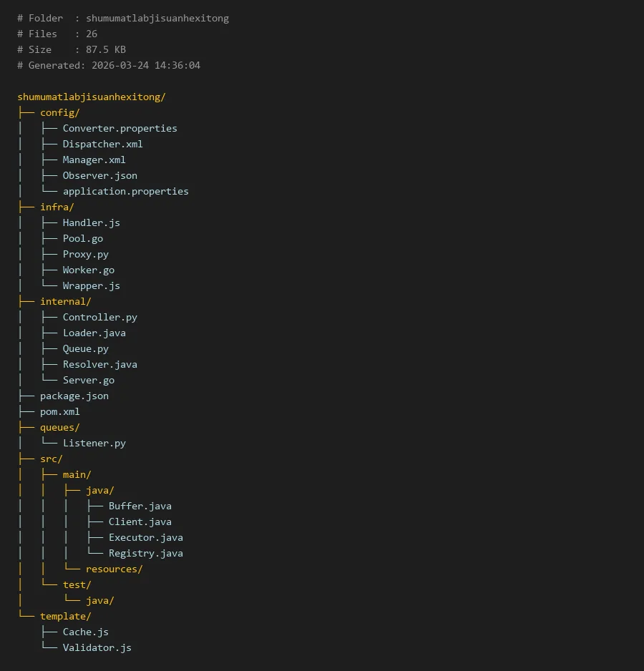Expand the infra/ folder
The image size is (644, 671).
click(x=57, y=207)
